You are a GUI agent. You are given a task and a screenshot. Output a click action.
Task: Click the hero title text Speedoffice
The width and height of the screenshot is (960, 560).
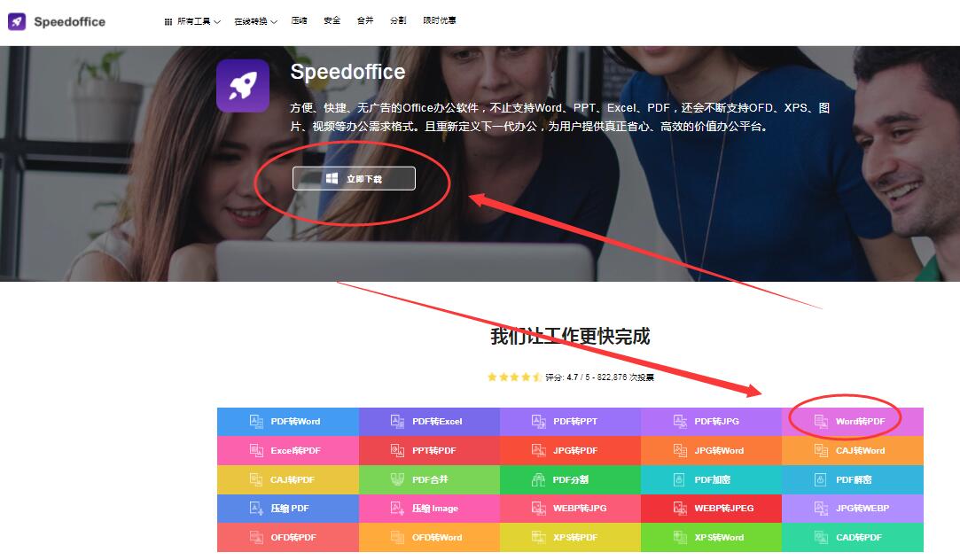347,72
